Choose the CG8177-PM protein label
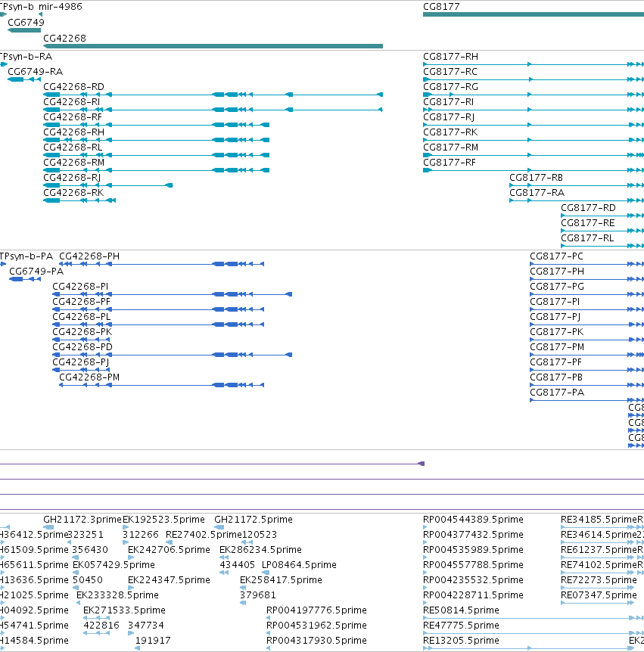 (557, 346)
